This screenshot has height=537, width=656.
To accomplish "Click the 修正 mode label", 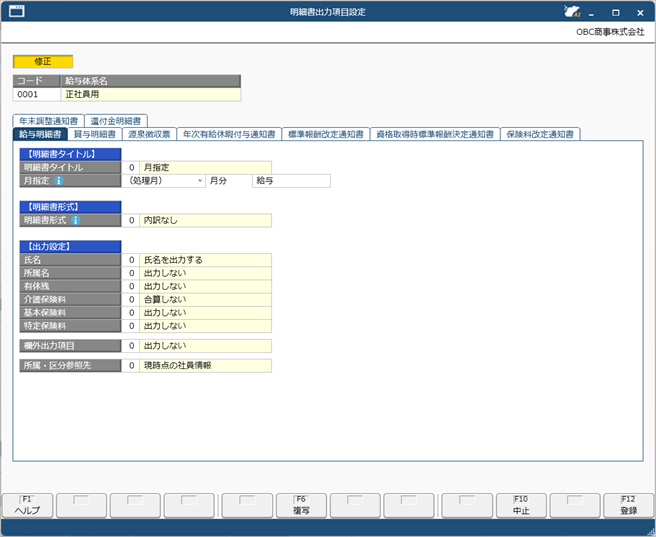I will coord(43,61).
